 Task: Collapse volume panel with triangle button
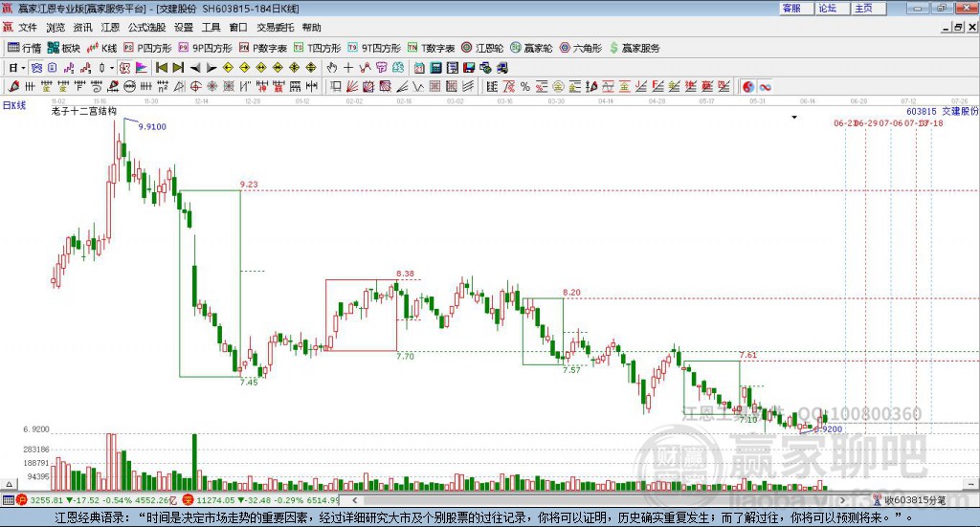click(x=9, y=484)
